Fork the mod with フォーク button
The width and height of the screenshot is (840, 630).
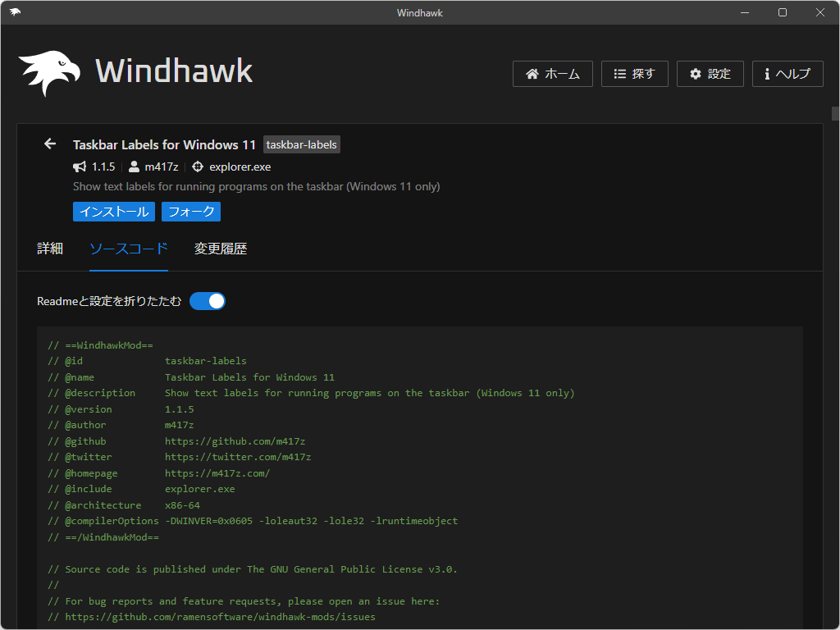191,212
